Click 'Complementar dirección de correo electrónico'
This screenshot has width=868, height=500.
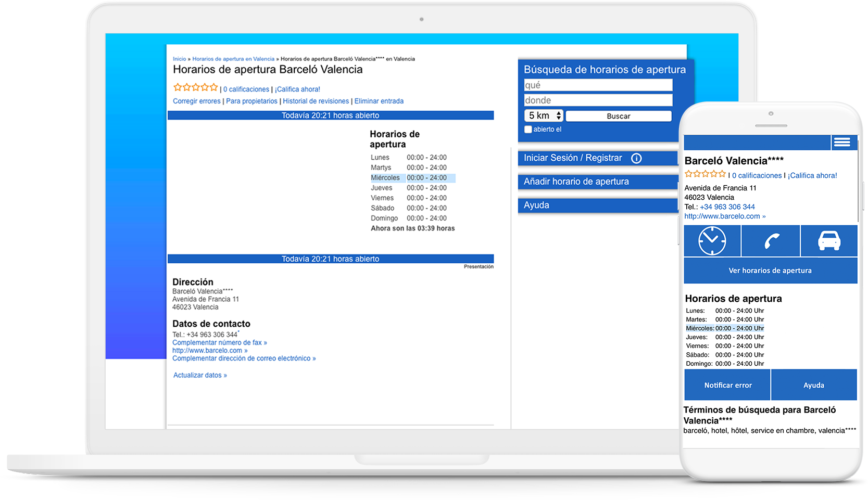244,358
